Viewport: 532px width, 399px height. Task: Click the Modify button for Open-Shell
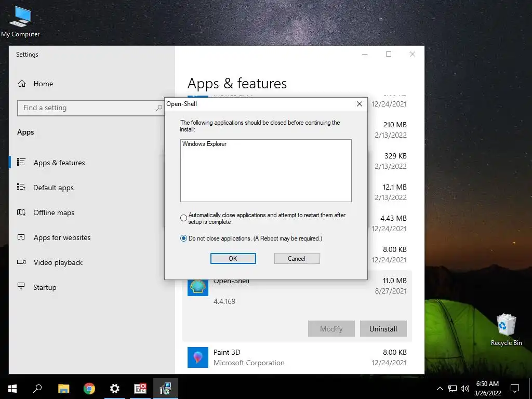click(331, 329)
